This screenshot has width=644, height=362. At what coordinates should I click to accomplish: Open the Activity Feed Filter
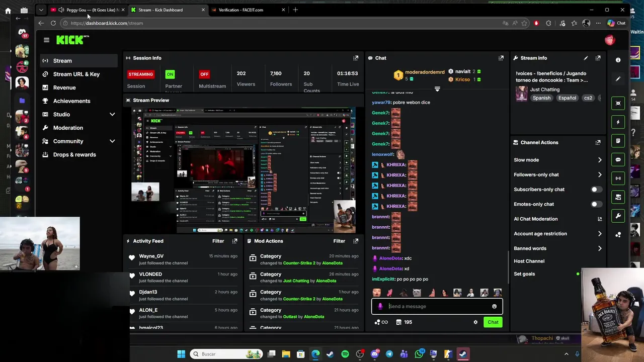pyautogui.click(x=218, y=241)
